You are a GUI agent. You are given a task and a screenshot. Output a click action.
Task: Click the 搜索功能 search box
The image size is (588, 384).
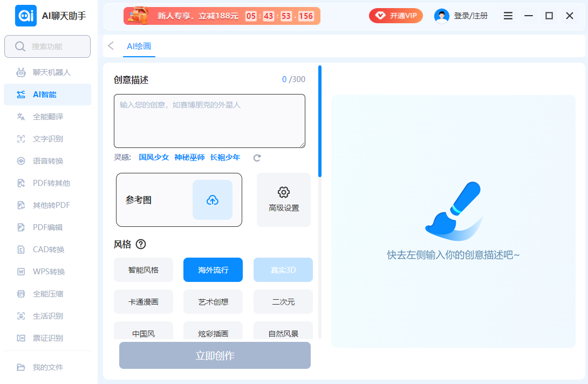point(47,46)
